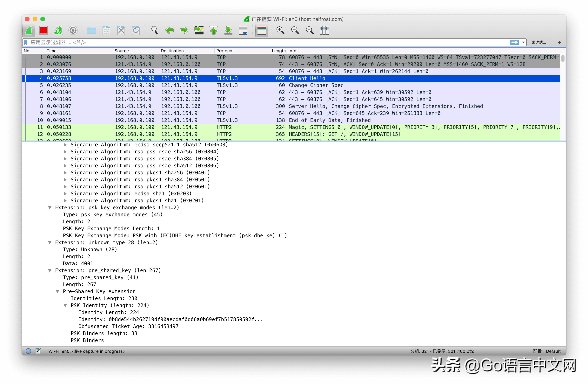
Task: Zoom in on the packet list text
Action: tap(280, 30)
